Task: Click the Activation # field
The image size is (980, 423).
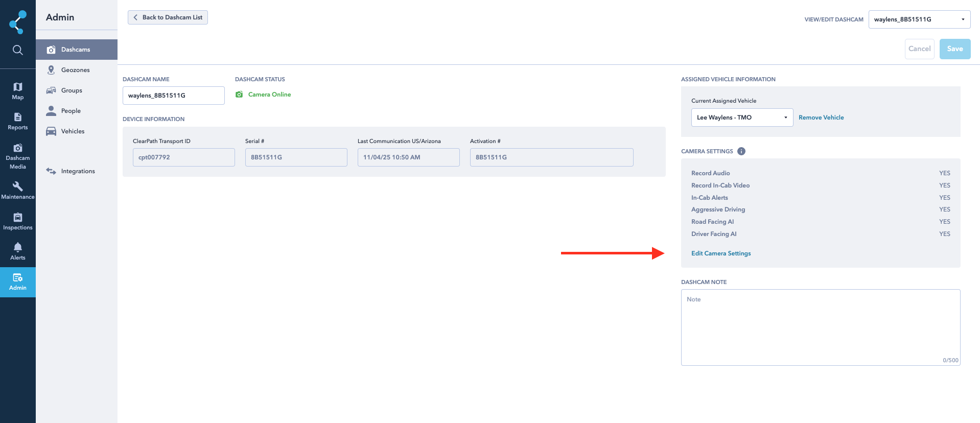Action: pyautogui.click(x=552, y=157)
